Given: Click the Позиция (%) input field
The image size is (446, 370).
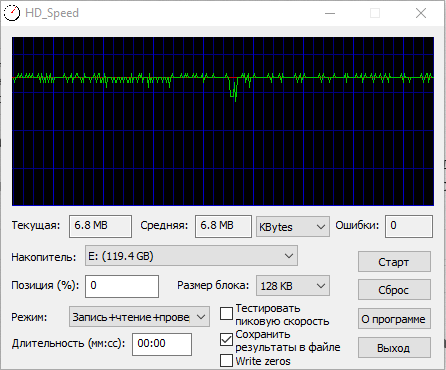Looking at the screenshot, I should click(122, 286).
